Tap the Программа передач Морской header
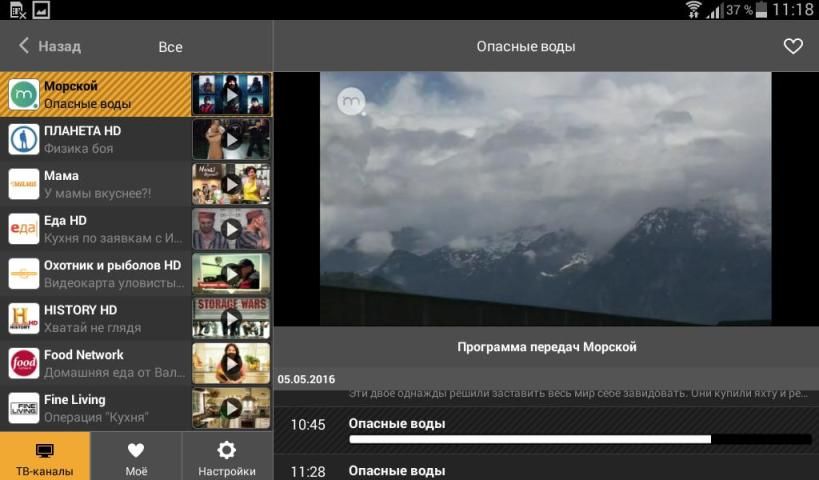 coord(546,347)
